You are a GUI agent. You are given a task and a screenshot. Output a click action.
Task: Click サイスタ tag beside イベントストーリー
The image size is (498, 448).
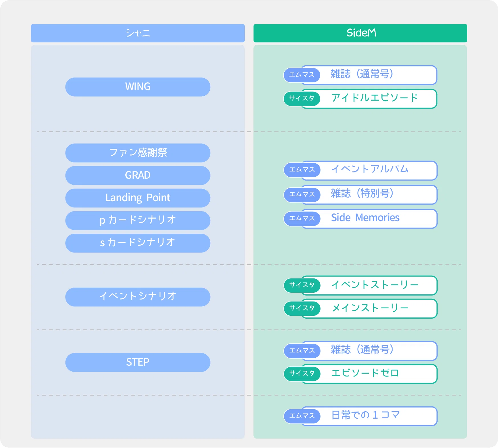pos(302,285)
